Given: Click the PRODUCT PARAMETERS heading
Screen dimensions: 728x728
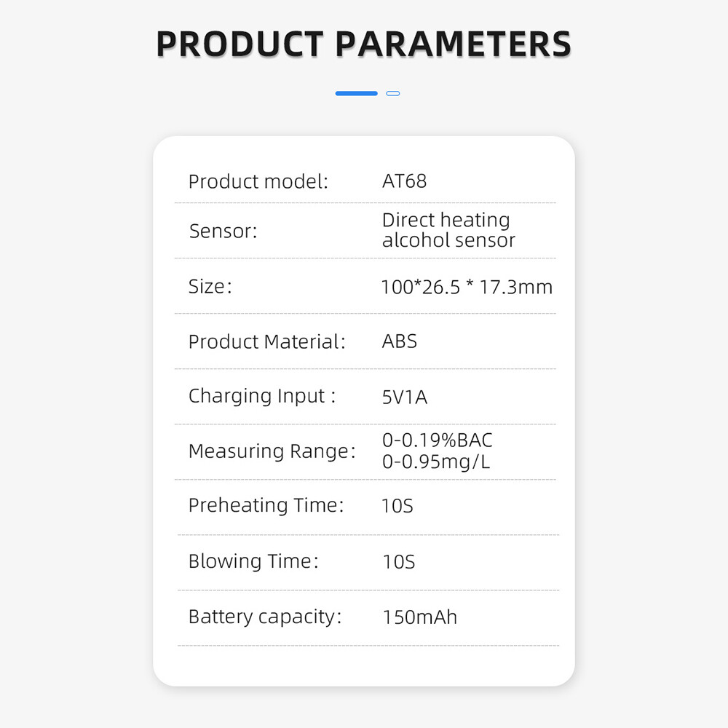Looking at the screenshot, I should (x=363, y=44).
